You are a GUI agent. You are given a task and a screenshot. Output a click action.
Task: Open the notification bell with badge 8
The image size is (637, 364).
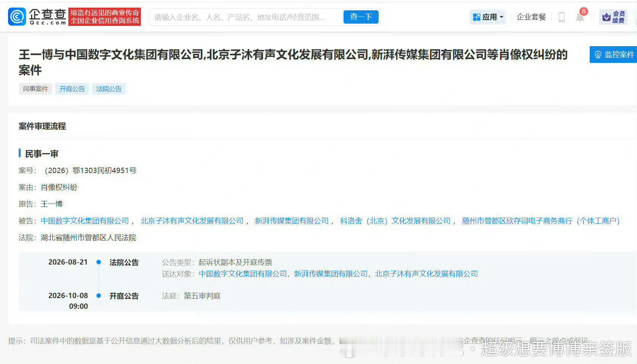581,16
